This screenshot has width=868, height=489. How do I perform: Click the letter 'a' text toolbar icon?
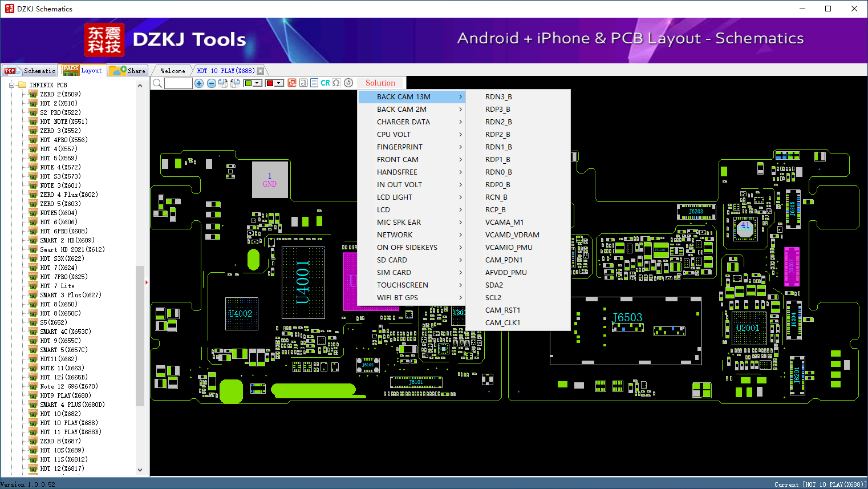pyautogui.click(x=303, y=83)
